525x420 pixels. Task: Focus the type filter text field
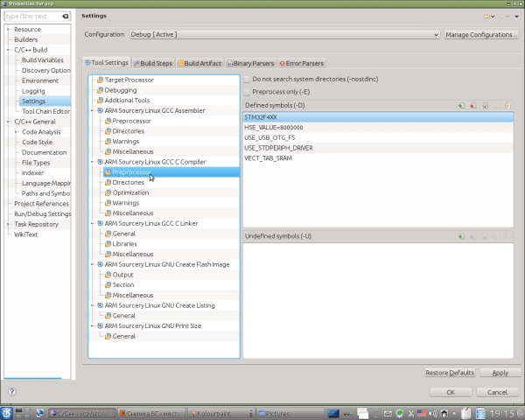click(x=33, y=16)
